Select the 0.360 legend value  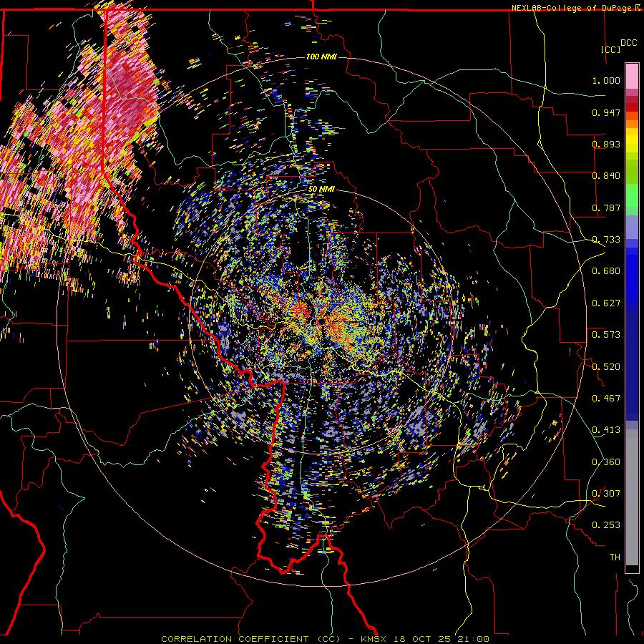click(x=606, y=462)
